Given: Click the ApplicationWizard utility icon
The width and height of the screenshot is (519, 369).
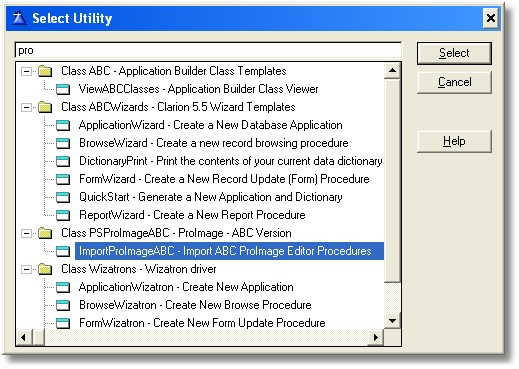Looking at the screenshot, I should 63,125.
